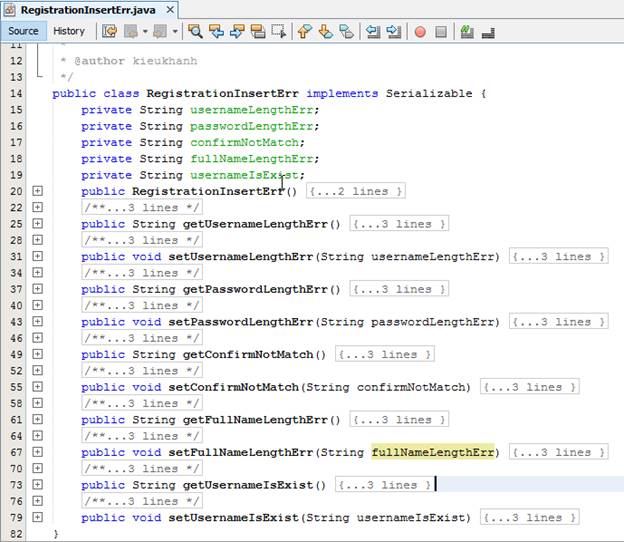Click the usernameLengthErr field on line 15
The height and width of the screenshot is (542, 624).
(252, 110)
